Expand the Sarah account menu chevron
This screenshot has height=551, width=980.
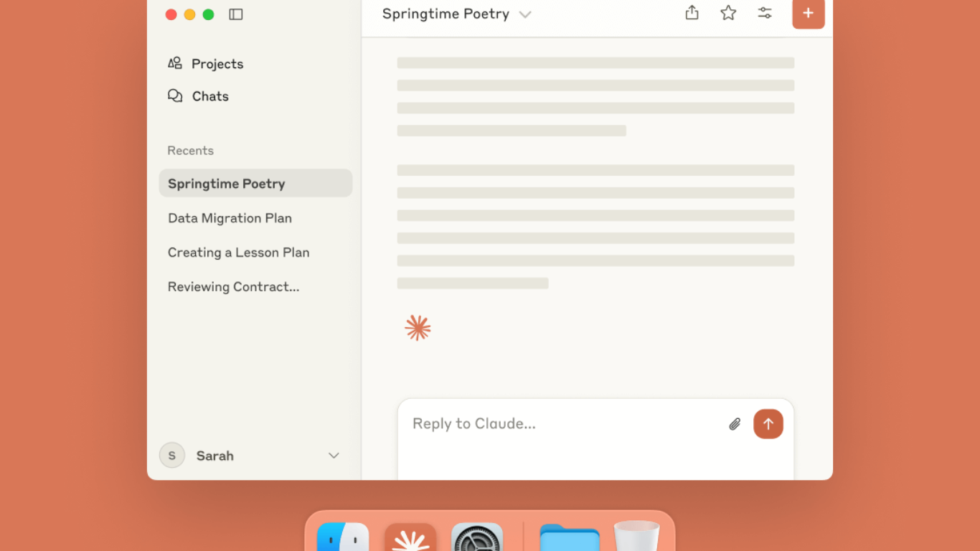coord(334,456)
